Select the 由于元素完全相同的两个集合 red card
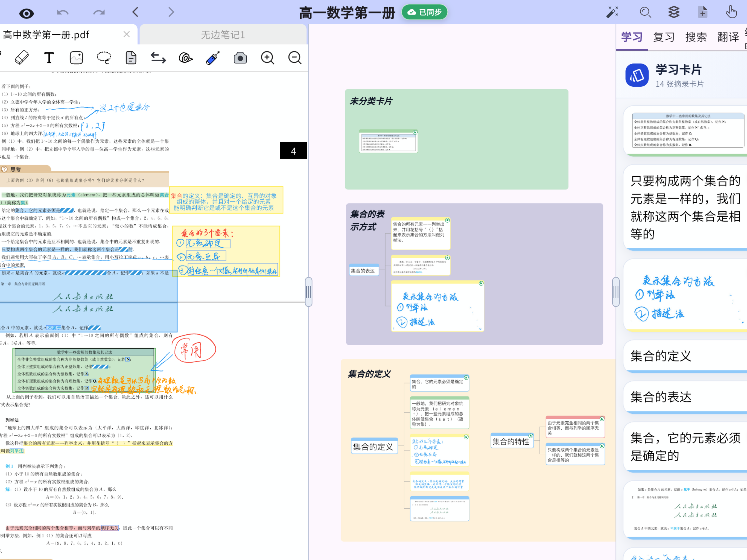The height and width of the screenshot is (560, 747). click(575, 427)
